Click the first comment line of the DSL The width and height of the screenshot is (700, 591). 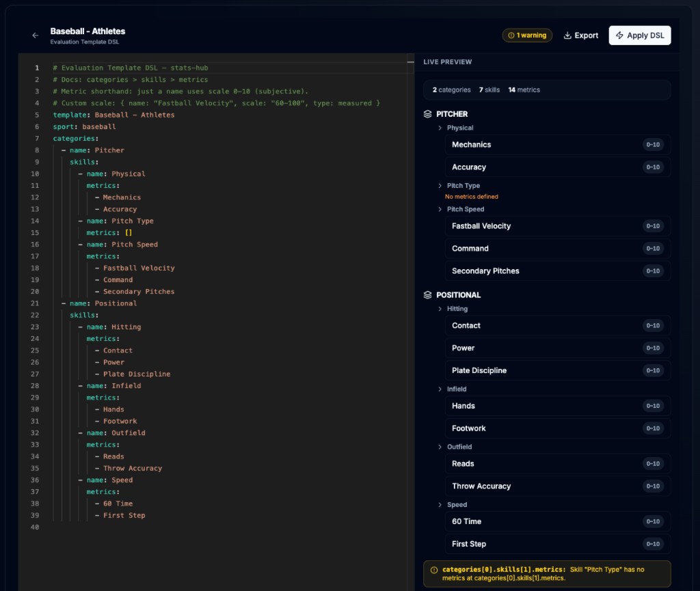pyautogui.click(x=131, y=68)
